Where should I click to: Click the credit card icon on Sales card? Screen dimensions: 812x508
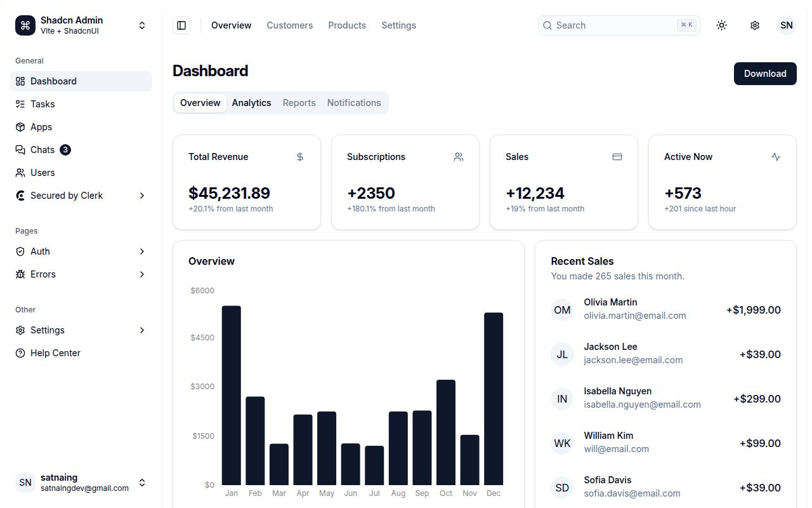pyautogui.click(x=617, y=157)
